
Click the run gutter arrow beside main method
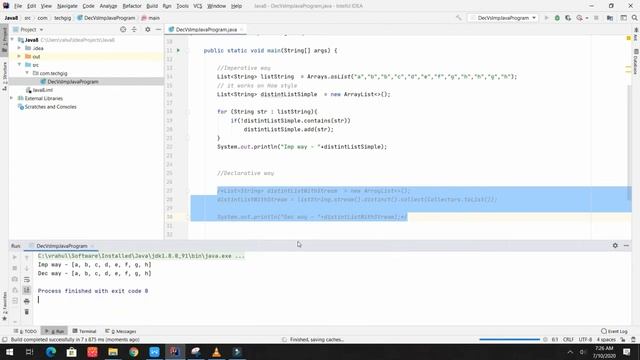coord(178,51)
